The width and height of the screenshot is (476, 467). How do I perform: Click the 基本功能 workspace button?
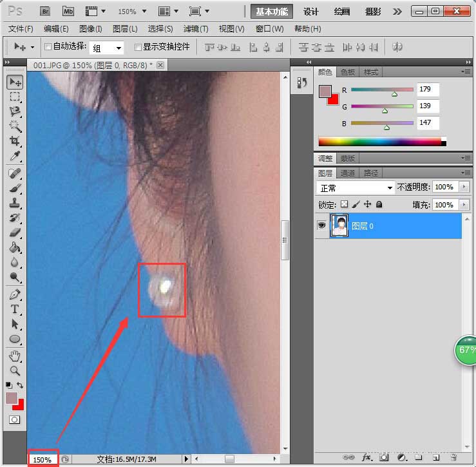pyautogui.click(x=272, y=12)
